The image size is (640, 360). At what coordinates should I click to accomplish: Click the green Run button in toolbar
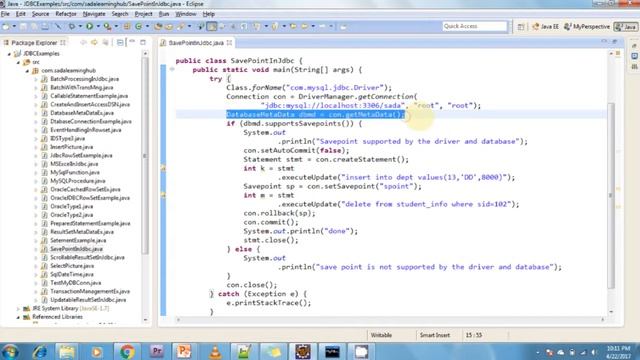point(89,27)
